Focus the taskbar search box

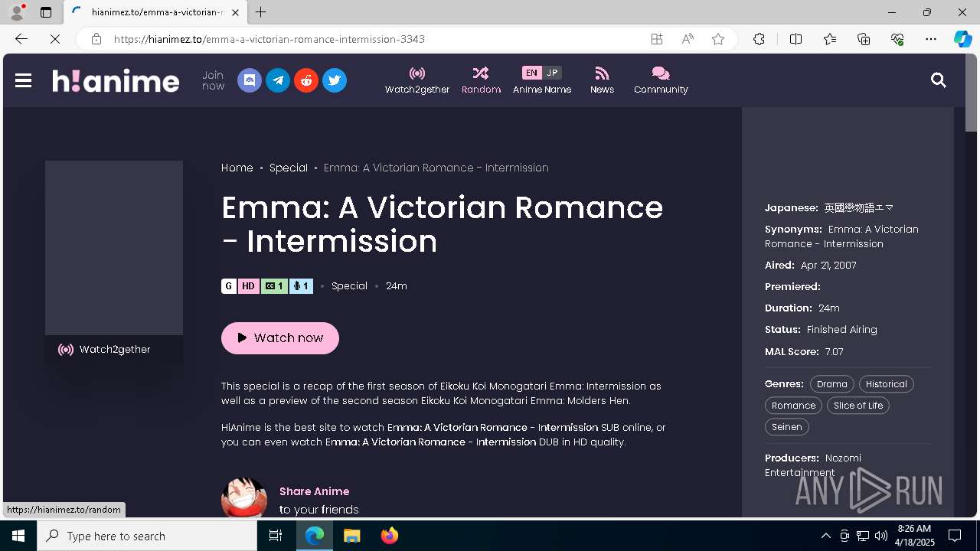[x=147, y=536]
